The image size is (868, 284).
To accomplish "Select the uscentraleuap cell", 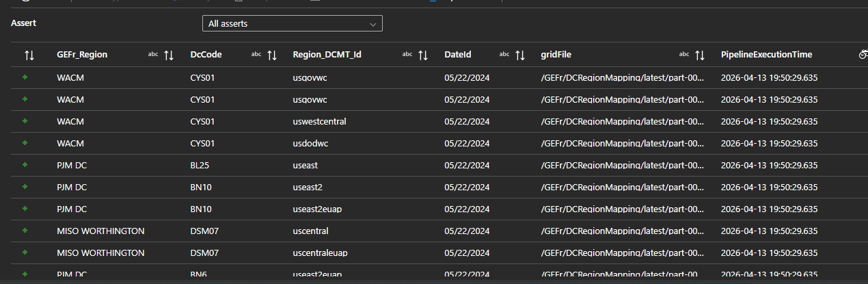I will click(x=320, y=253).
